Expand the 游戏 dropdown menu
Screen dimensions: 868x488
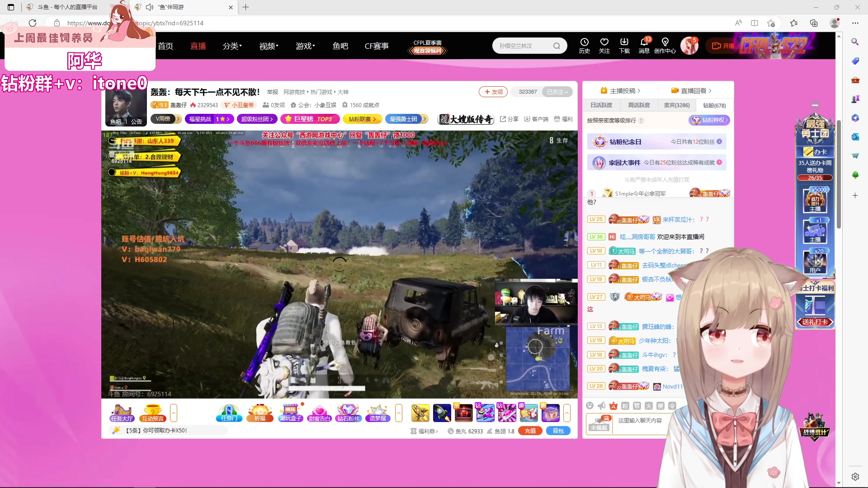point(305,46)
